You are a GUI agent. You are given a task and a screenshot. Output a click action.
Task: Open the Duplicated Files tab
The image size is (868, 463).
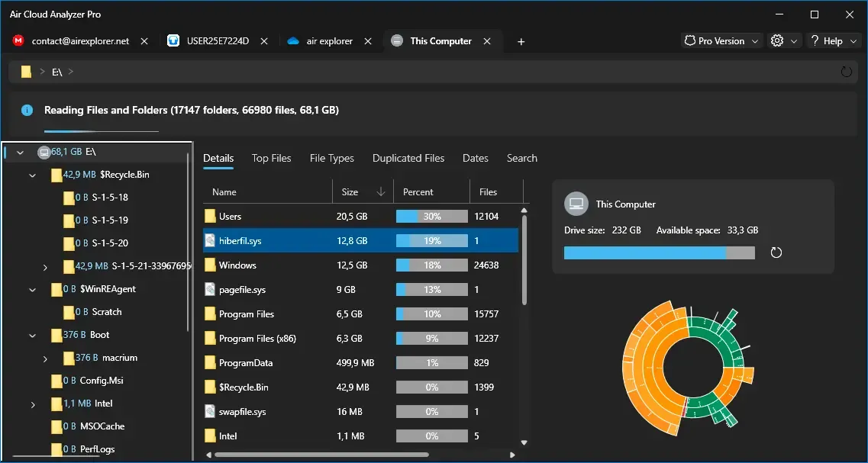tap(408, 158)
